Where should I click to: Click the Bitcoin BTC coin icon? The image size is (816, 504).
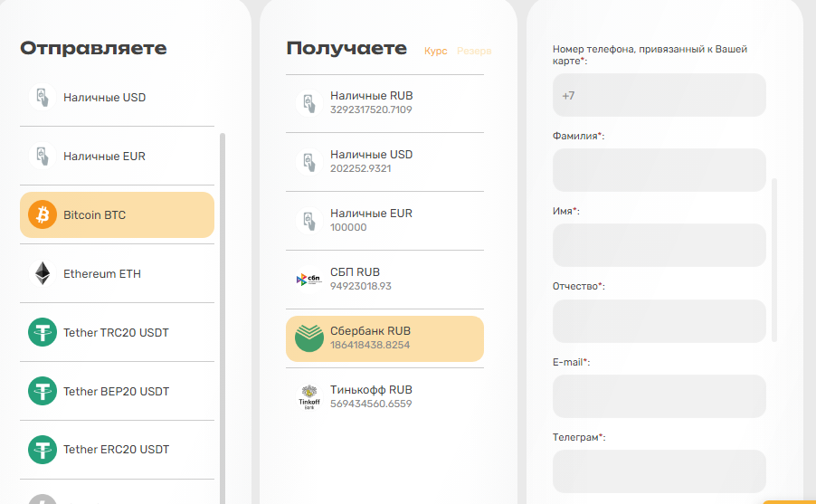point(42,215)
